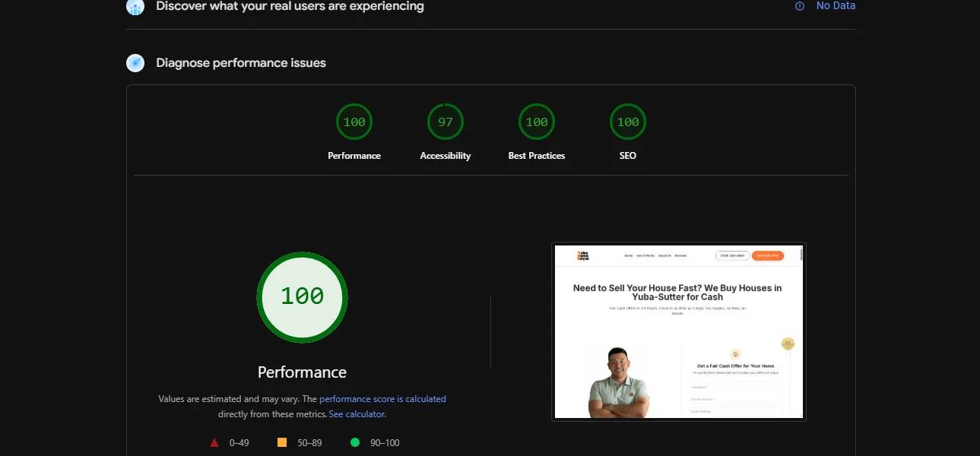
Task: Click the SEO score gauge circle
Action: [627, 122]
